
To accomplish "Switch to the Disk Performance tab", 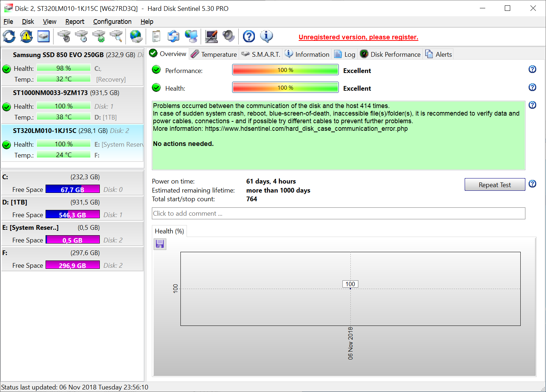I will tap(390, 54).
